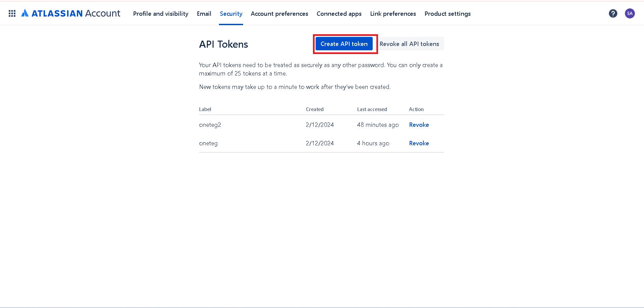Click the Atlassian Account logo

[71, 13]
